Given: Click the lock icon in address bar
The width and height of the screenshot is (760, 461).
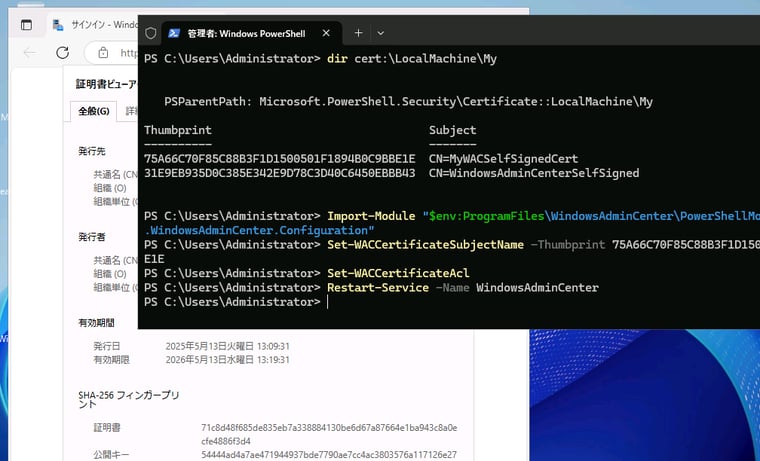Looking at the screenshot, I should point(103,52).
